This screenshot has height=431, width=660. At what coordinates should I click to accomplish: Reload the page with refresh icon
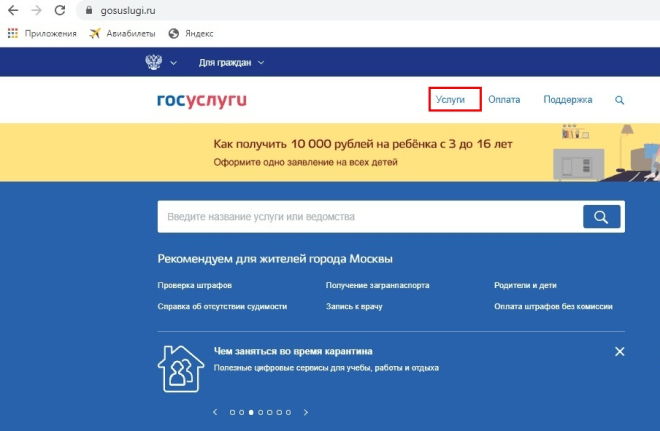(x=60, y=10)
